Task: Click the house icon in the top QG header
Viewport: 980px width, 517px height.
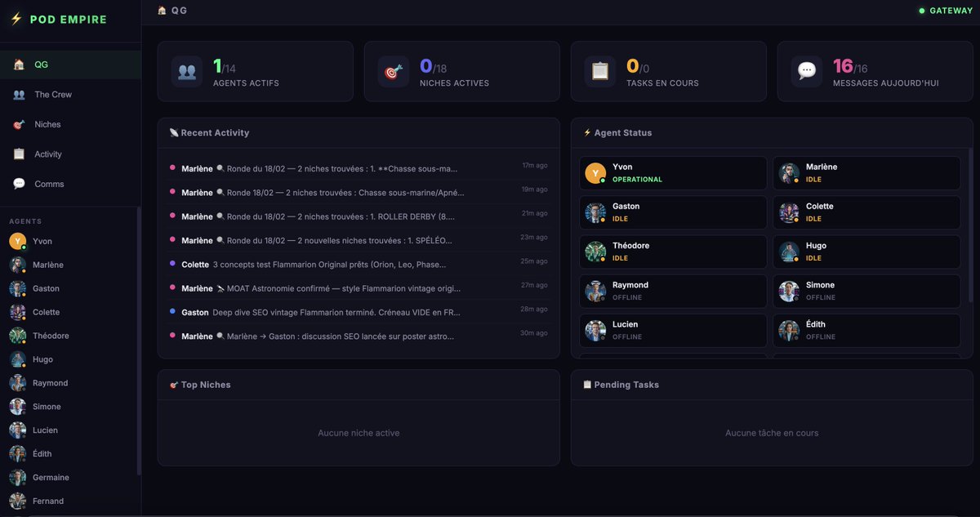Action: pos(162,11)
